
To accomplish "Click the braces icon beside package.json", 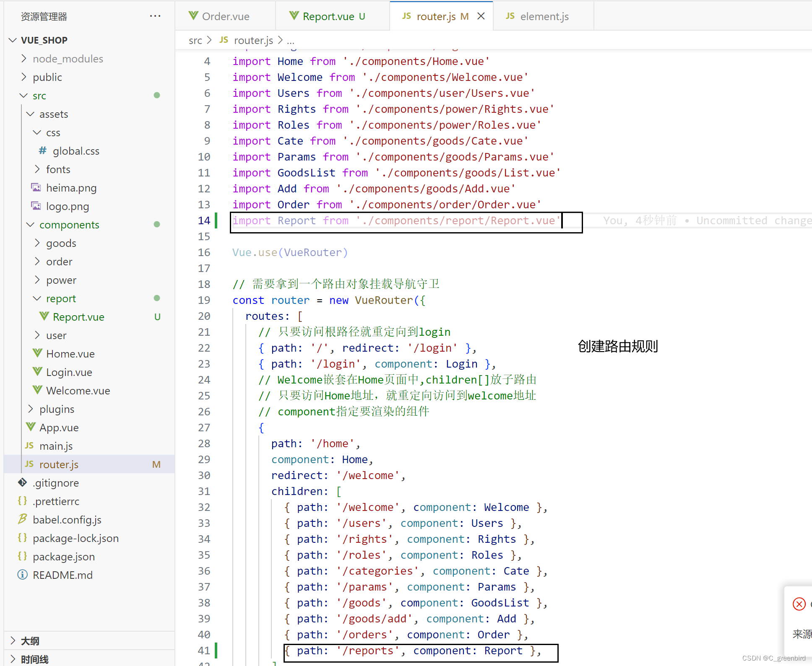I will point(23,556).
